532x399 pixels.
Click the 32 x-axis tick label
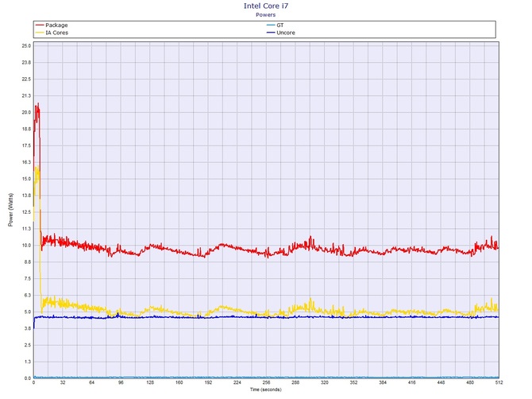pyautogui.click(x=63, y=382)
